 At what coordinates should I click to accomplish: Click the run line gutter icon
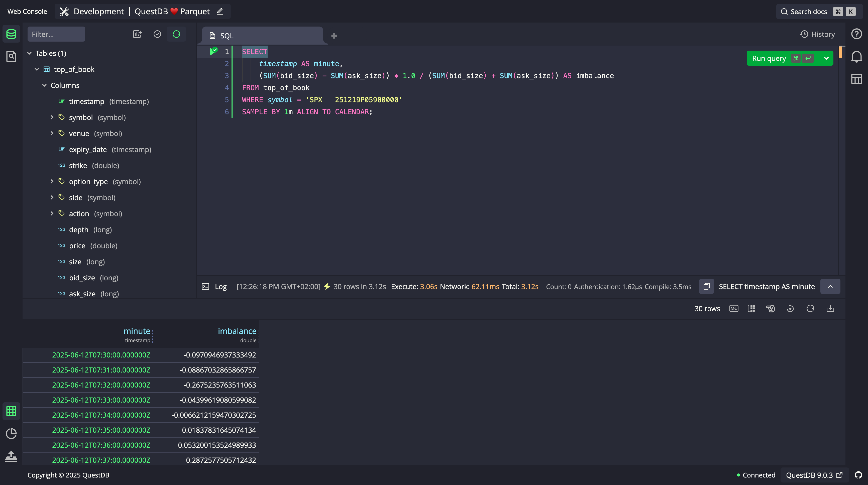tap(214, 51)
